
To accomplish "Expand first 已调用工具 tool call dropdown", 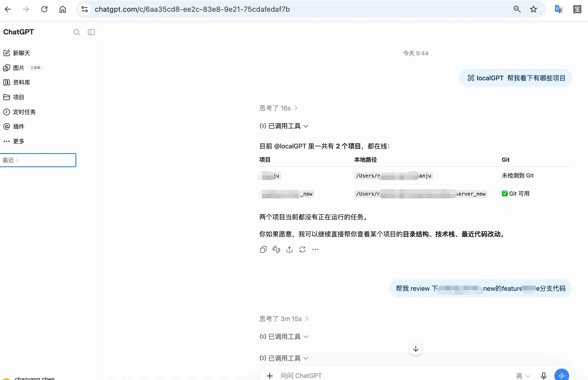I will (284, 126).
